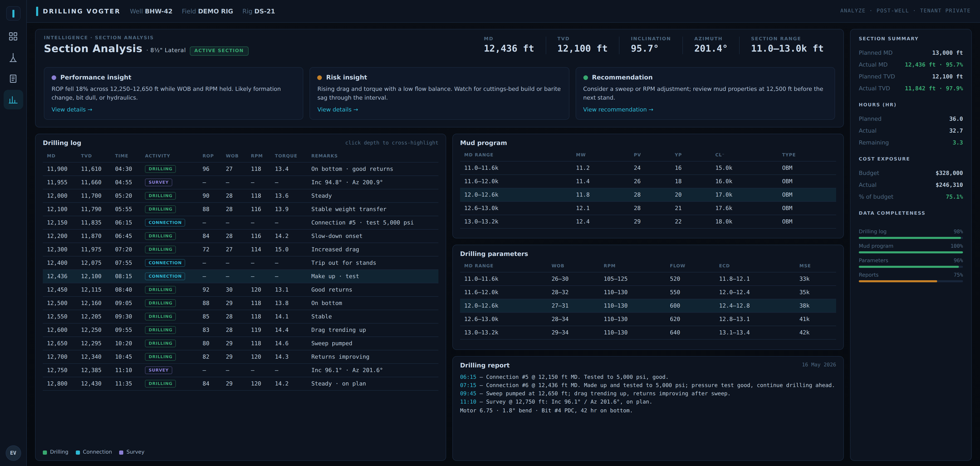The width and height of the screenshot is (980, 466).
Task: Click the Reports completeness progress bar
Action: pyautogui.click(x=910, y=281)
